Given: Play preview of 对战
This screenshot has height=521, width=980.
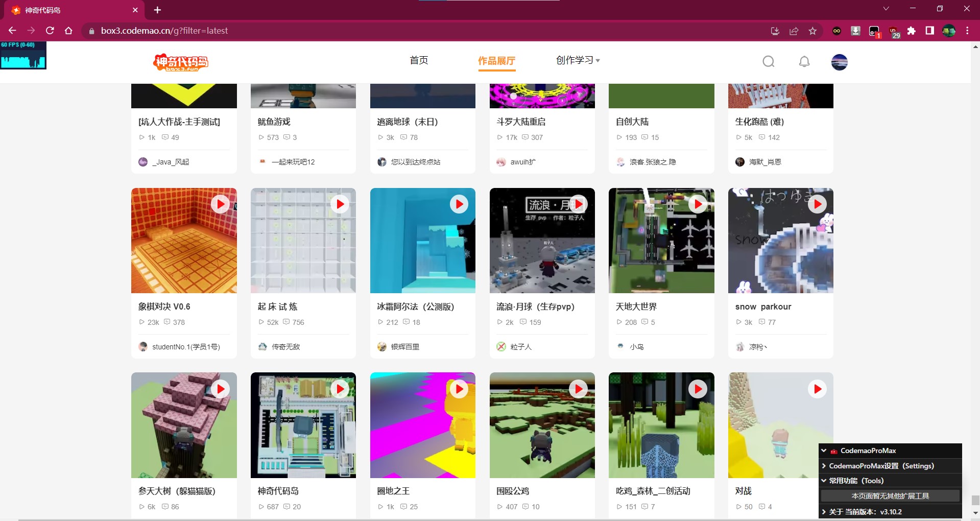Looking at the screenshot, I should click(817, 389).
